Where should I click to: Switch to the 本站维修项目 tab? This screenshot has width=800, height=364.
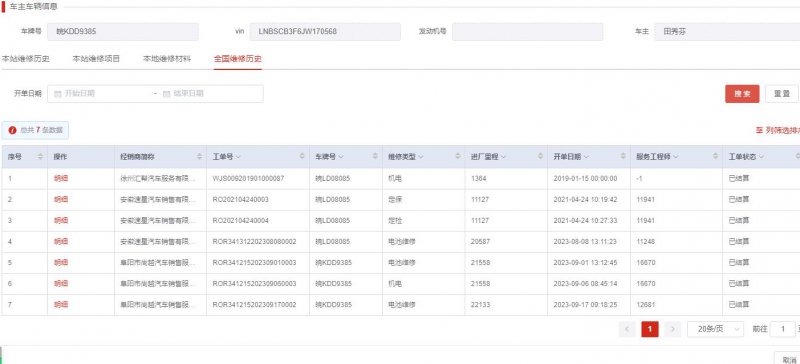96,59
